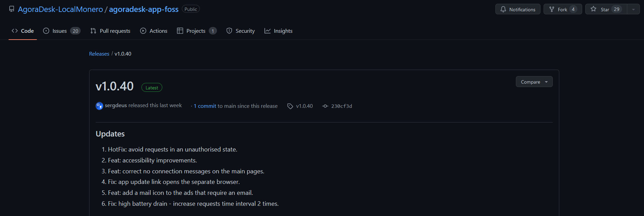The height and width of the screenshot is (216, 644).
Task: Select 'Fix: high battery drain' line
Action: [x=193, y=204]
